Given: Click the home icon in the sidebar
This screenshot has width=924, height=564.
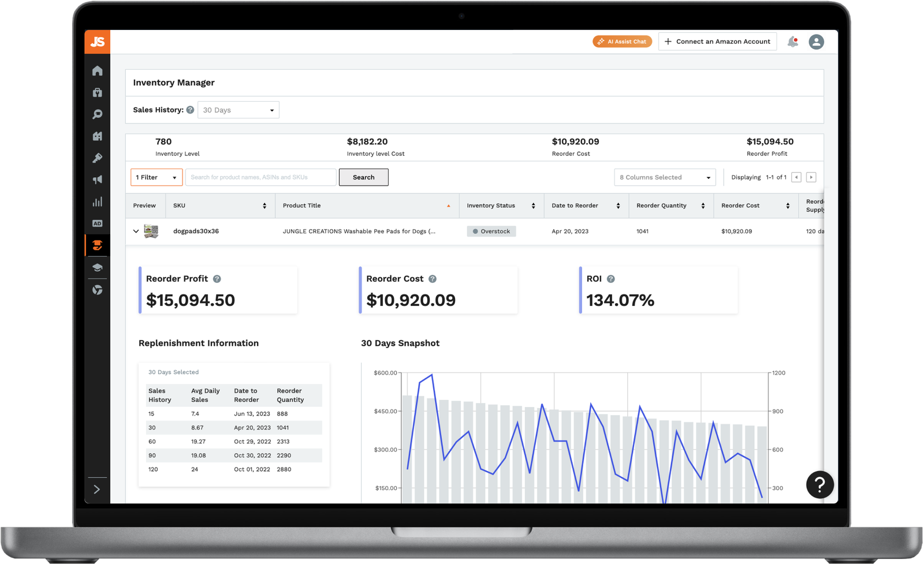Looking at the screenshot, I should [x=97, y=70].
